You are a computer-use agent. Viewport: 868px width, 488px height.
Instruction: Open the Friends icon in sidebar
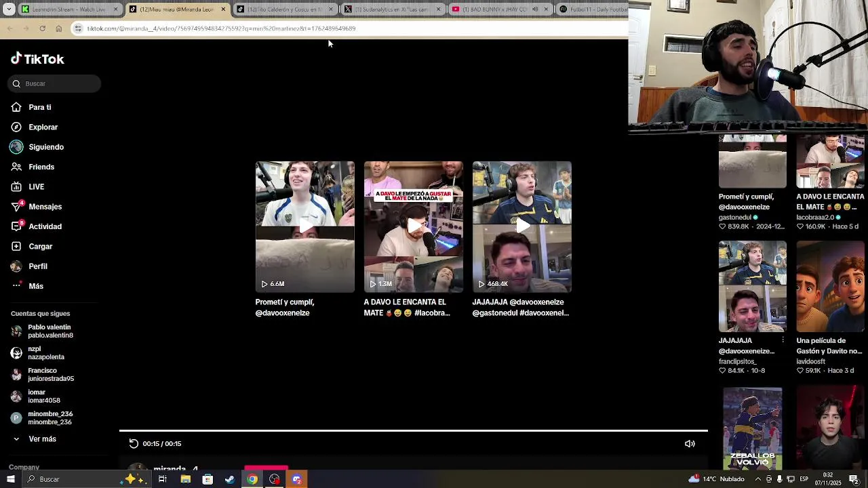[x=16, y=167]
